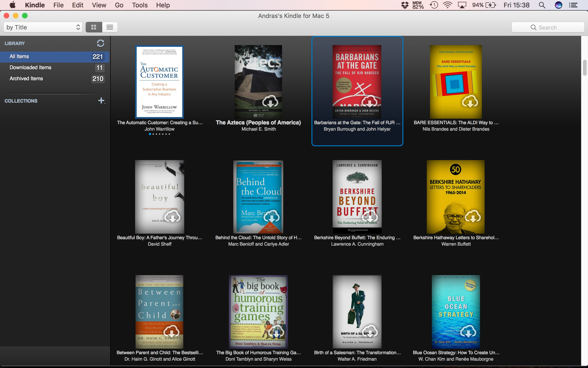The width and height of the screenshot is (588, 368).
Task: Download Berkshire Hathaway Letters via cloud icon
Action: (473, 216)
